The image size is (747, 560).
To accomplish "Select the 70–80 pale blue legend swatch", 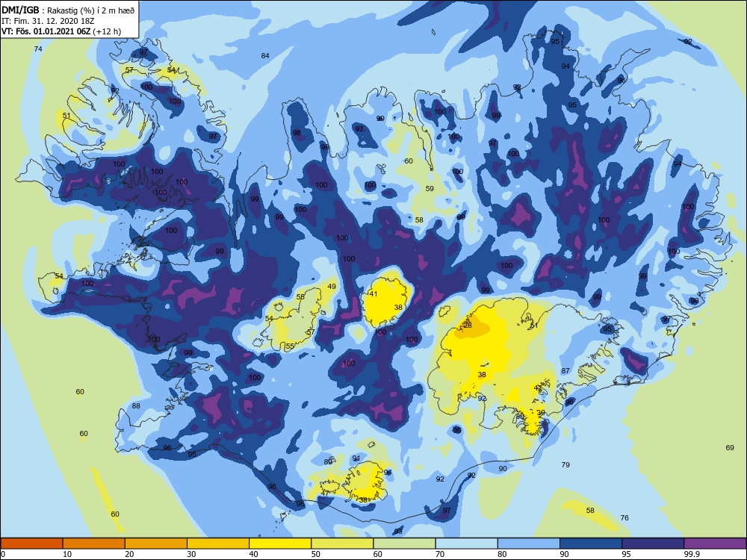I will pos(466,544).
